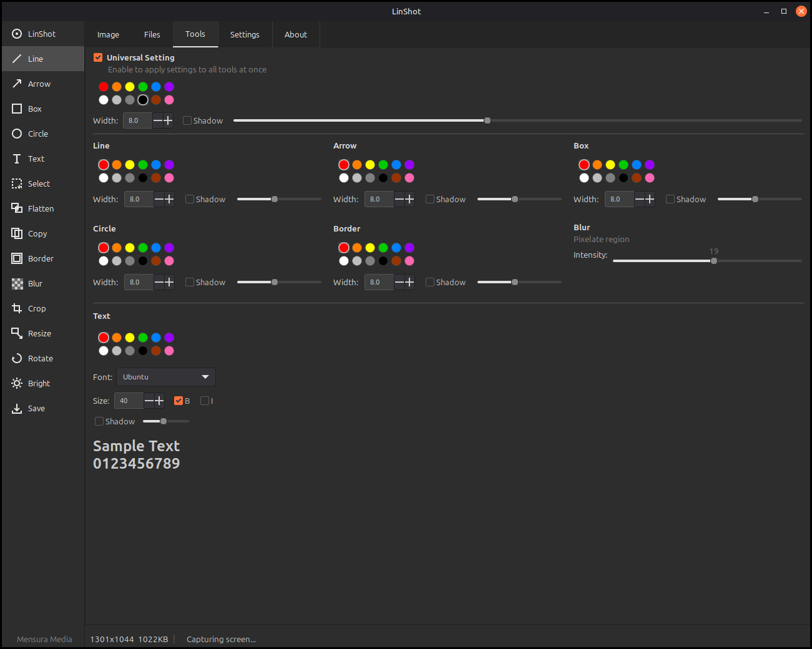Enable Shadow for the Border section
The width and height of the screenshot is (812, 649).
click(x=430, y=282)
